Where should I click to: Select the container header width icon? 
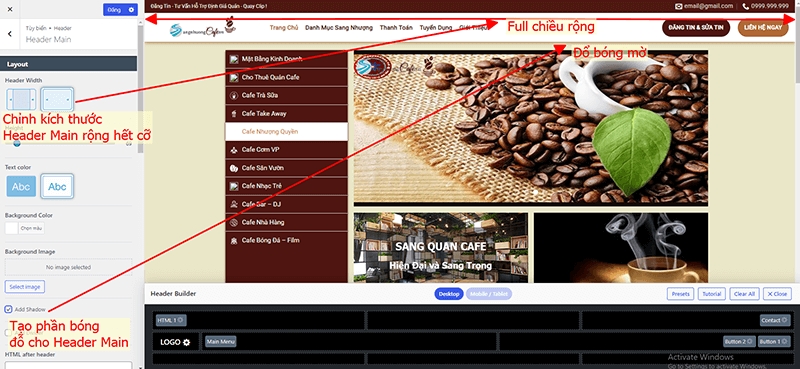tap(21, 99)
